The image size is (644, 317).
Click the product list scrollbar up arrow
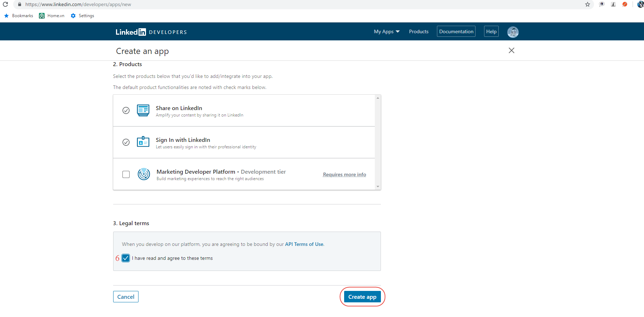378,98
